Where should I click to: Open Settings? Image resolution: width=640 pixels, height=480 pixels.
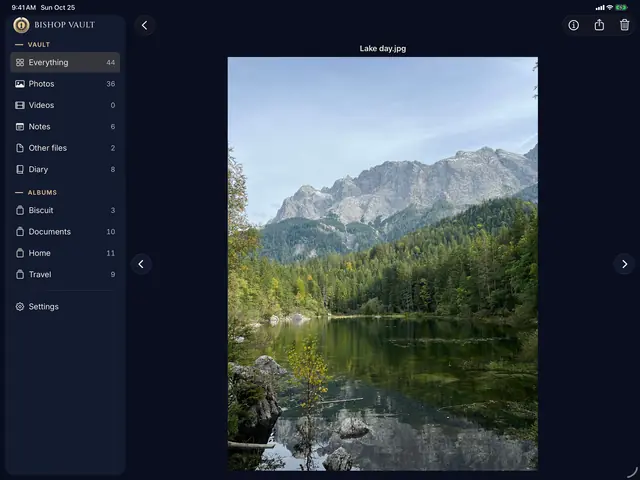[x=65, y=307]
